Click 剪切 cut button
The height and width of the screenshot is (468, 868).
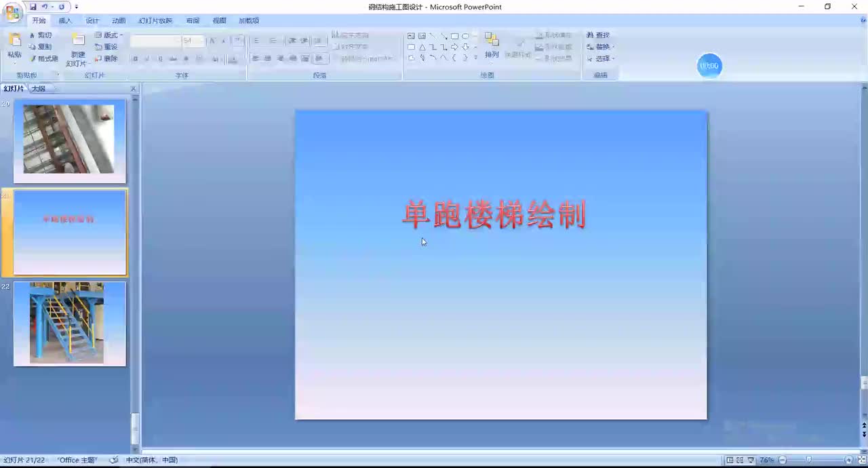(40, 35)
